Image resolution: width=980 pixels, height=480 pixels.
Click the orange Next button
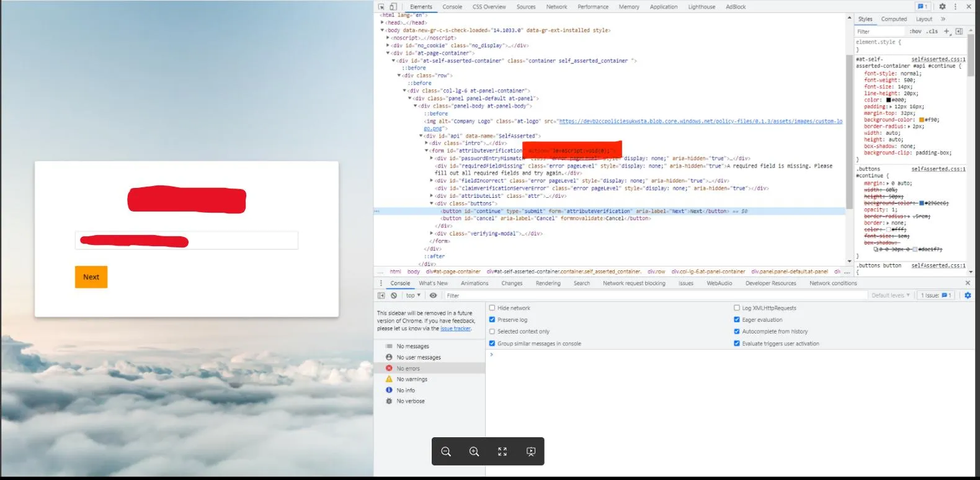pos(91,277)
